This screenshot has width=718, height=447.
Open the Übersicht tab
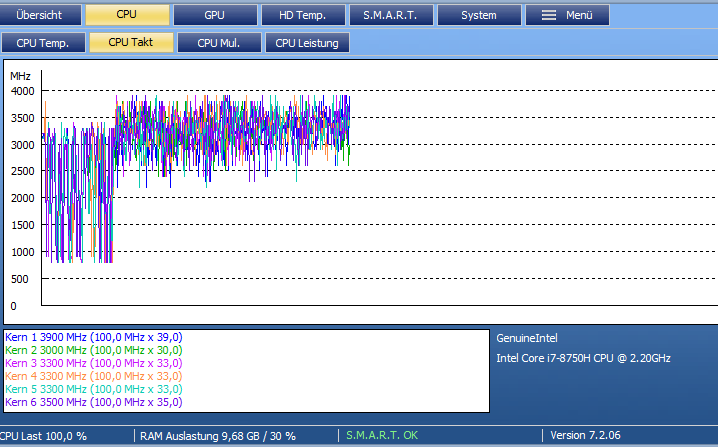(x=39, y=15)
